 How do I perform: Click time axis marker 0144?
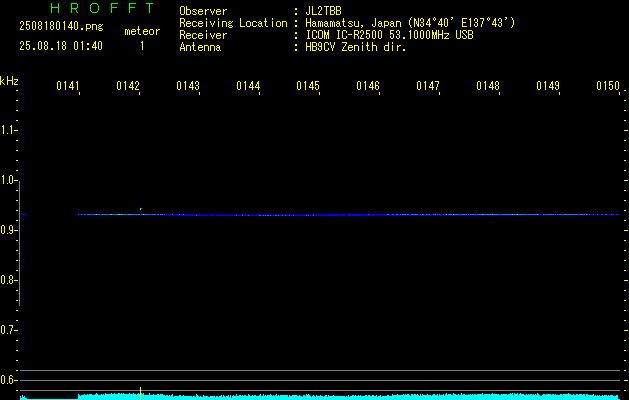click(x=248, y=86)
